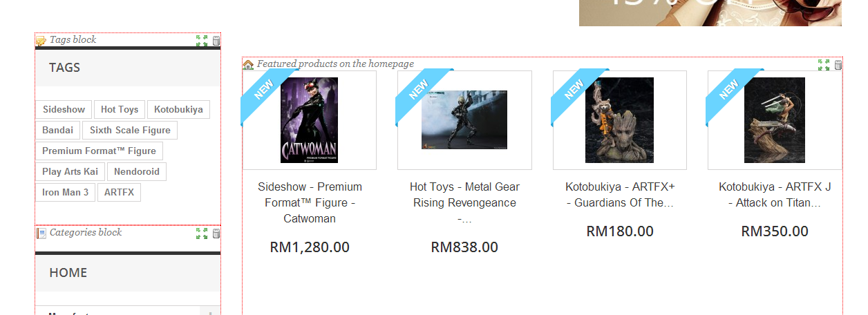
Task: Open the Metal Gear Rising product image
Action: [x=464, y=120]
